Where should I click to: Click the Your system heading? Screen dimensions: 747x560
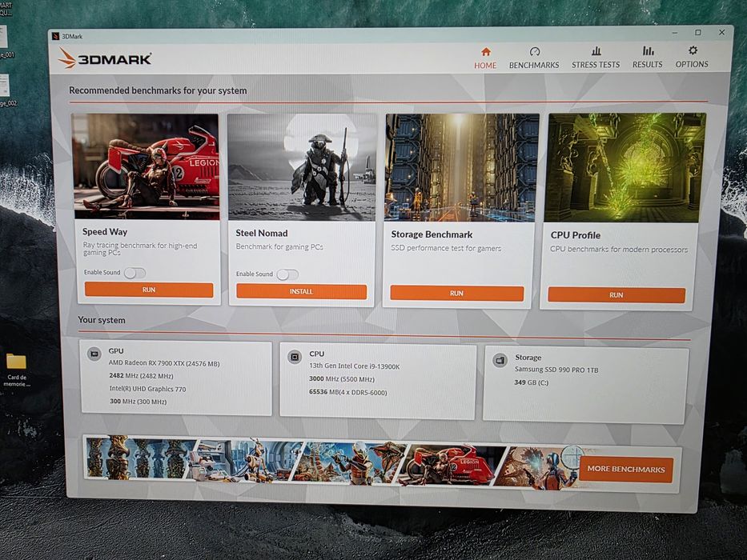(x=102, y=320)
